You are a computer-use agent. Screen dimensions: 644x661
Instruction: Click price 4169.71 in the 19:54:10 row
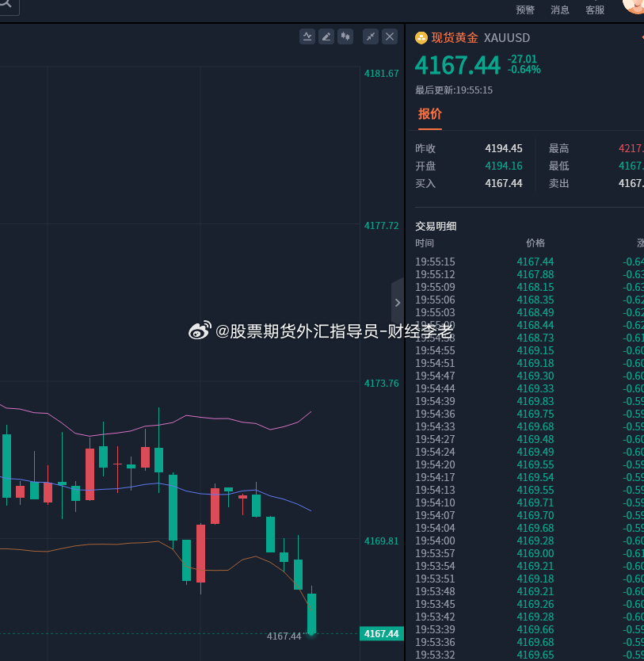pyautogui.click(x=535, y=503)
